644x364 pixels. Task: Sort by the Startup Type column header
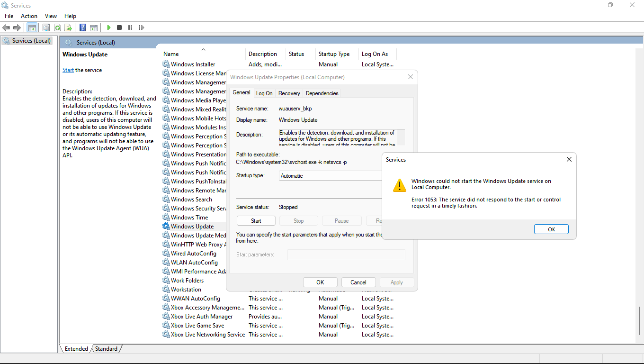tap(337, 54)
